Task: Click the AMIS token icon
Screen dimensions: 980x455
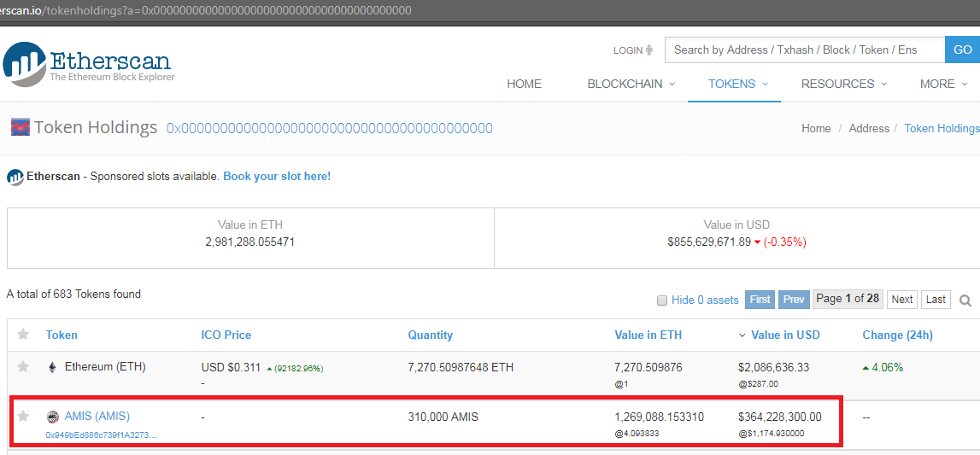Action: click(x=52, y=417)
